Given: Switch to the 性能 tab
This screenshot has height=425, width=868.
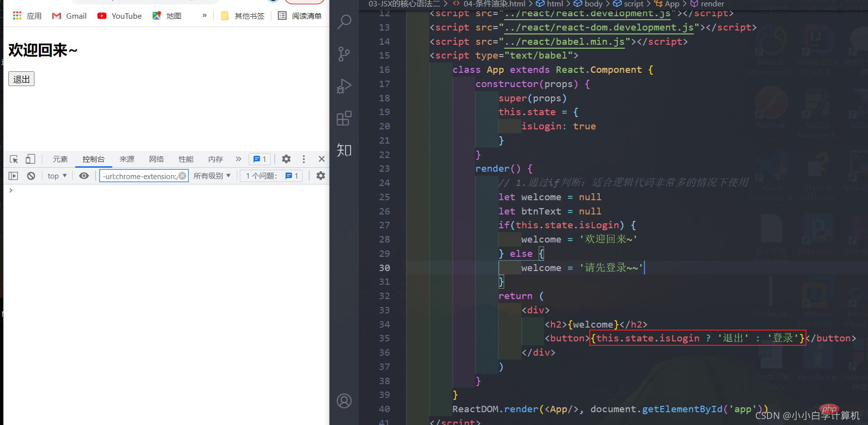Looking at the screenshot, I should (x=186, y=159).
